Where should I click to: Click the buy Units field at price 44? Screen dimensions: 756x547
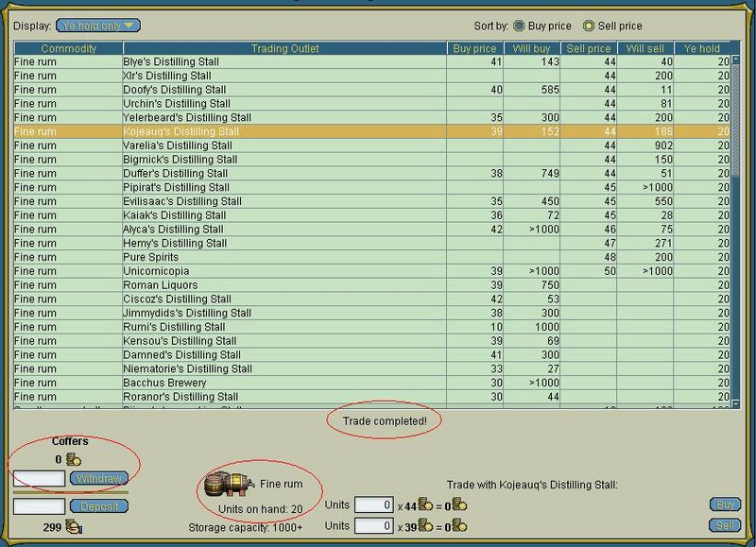373,505
